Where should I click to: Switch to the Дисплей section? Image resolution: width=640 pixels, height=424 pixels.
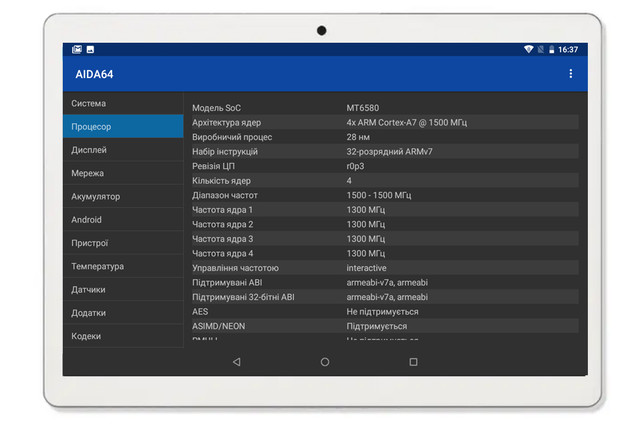[123, 150]
